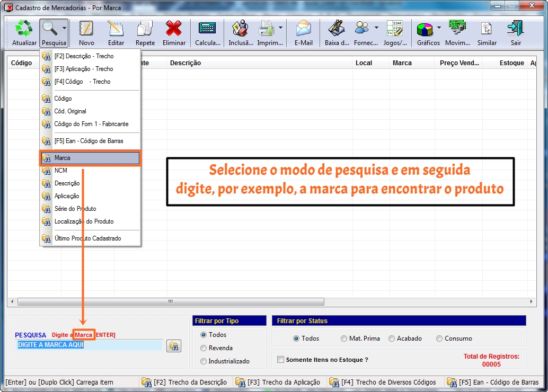This screenshot has height=392, width=548.
Task: Click F2 Trecho da Descrição status button
Action: tap(184, 382)
